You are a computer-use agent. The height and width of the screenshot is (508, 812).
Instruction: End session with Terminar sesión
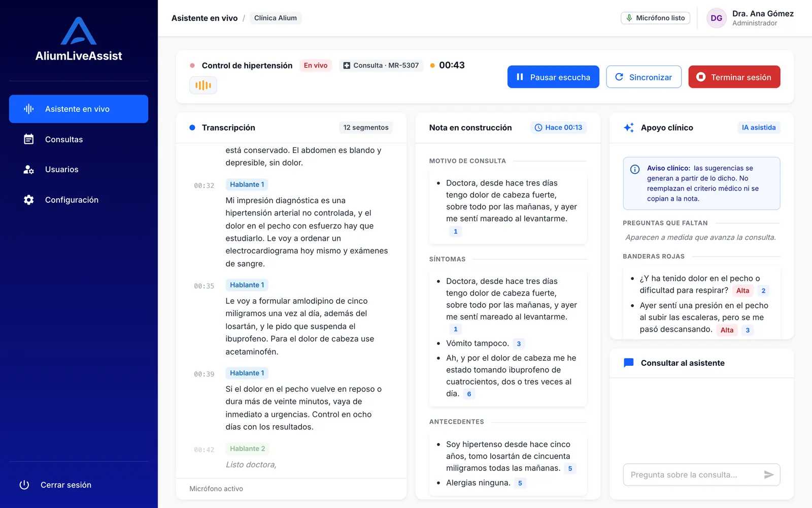click(x=734, y=77)
